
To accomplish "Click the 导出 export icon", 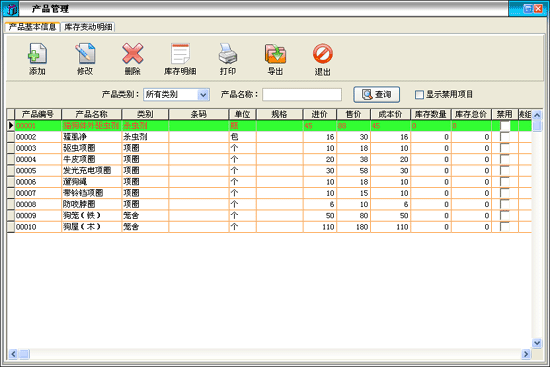I will click(x=275, y=54).
